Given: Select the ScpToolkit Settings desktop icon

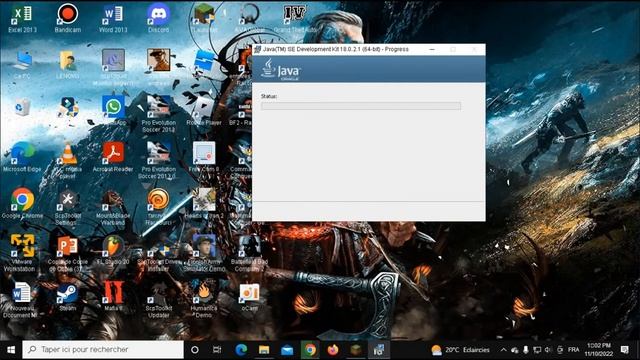Looking at the screenshot, I should click(x=68, y=207).
